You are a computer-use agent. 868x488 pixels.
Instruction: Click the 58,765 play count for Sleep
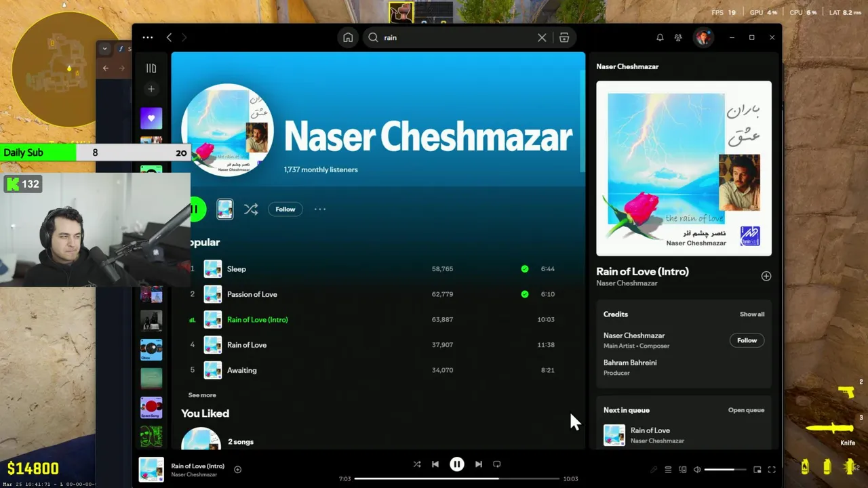tap(442, 269)
